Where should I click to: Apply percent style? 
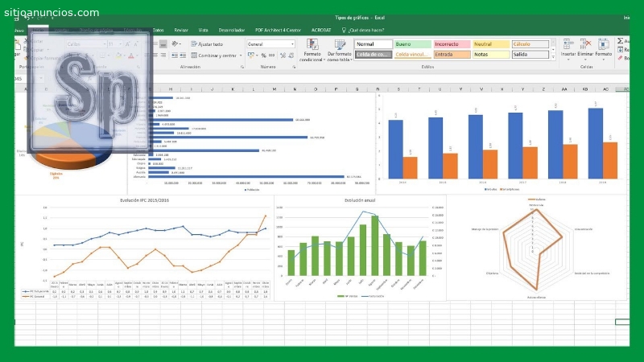click(263, 55)
